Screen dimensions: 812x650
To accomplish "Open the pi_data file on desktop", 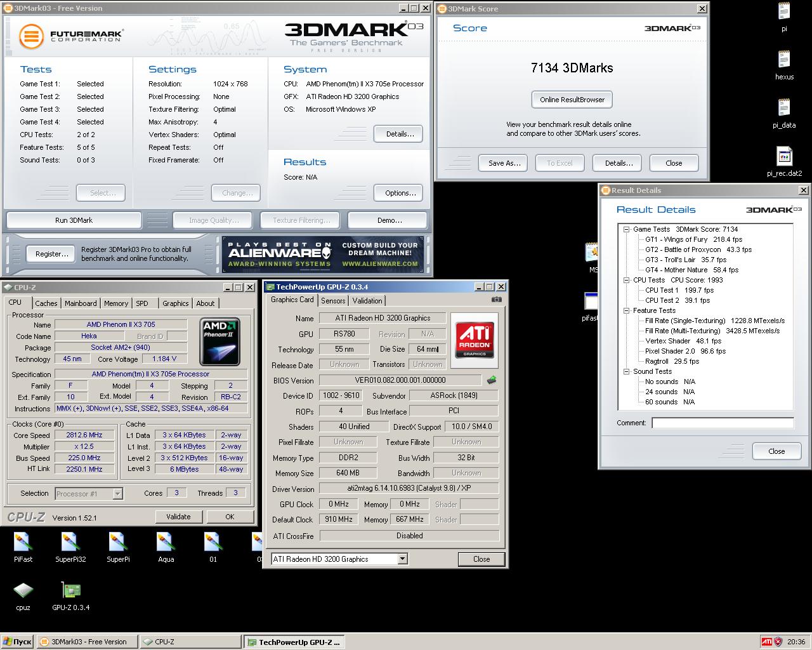I will 784,113.
